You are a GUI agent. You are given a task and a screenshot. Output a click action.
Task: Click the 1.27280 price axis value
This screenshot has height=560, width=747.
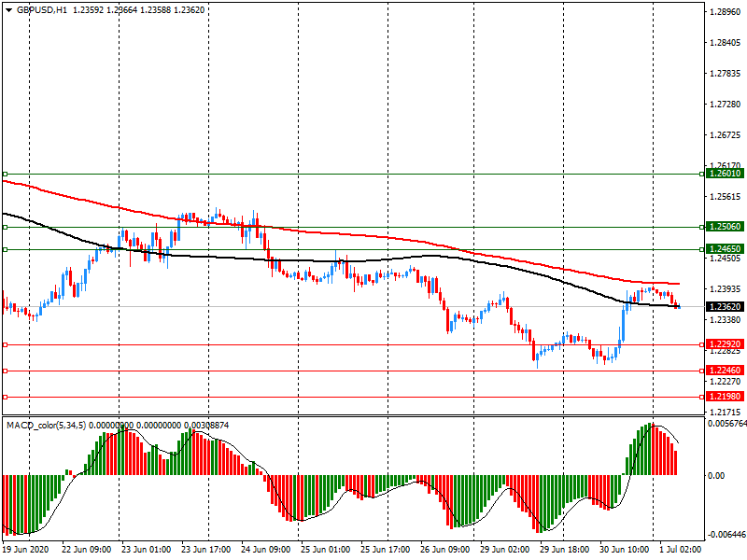pyautogui.click(x=726, y=105)
